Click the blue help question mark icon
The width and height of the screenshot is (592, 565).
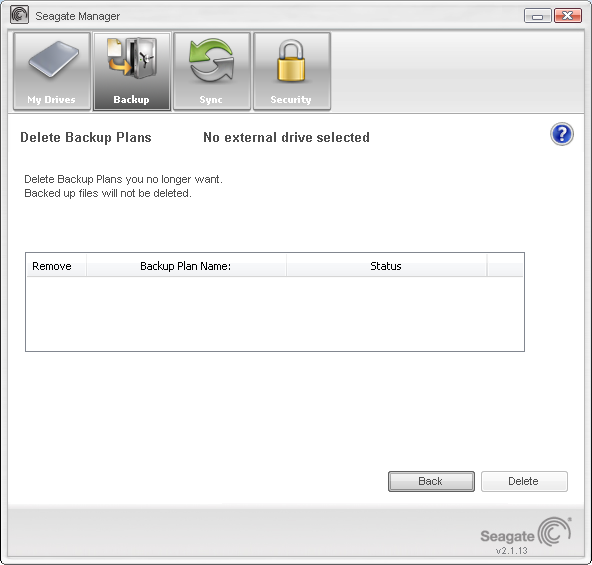click(562, 134)
